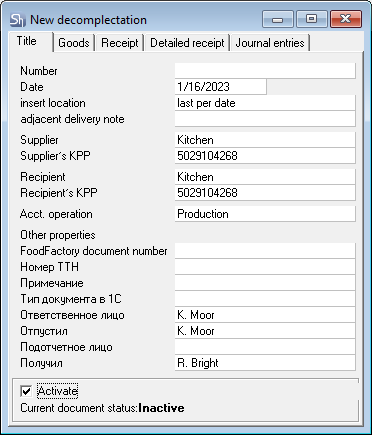The width and height of the screenshot is (372, 435).
Task: Select the Date field showing 1/16/2023
Action: pyautogui.click(x=221, y=87)
